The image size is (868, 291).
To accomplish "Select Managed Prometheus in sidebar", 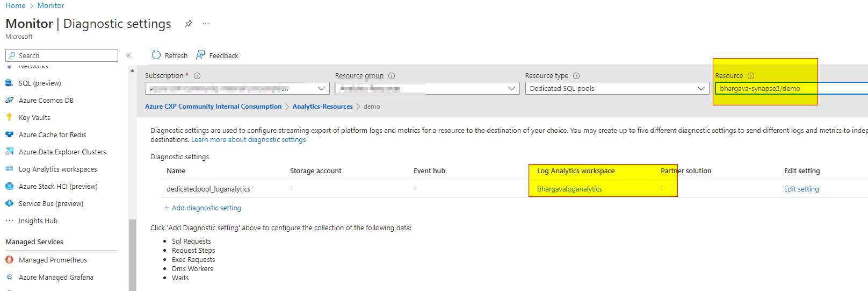I will click(53, 260).
